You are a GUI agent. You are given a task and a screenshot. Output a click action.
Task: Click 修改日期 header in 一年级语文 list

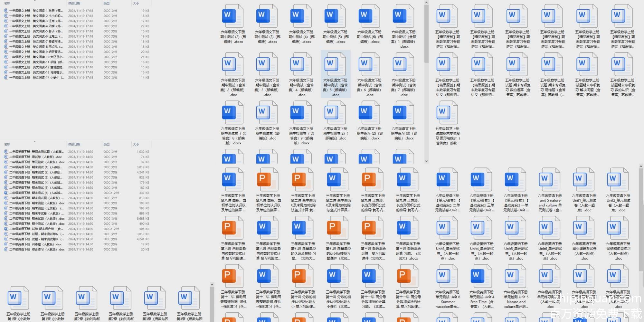point(74,4)
